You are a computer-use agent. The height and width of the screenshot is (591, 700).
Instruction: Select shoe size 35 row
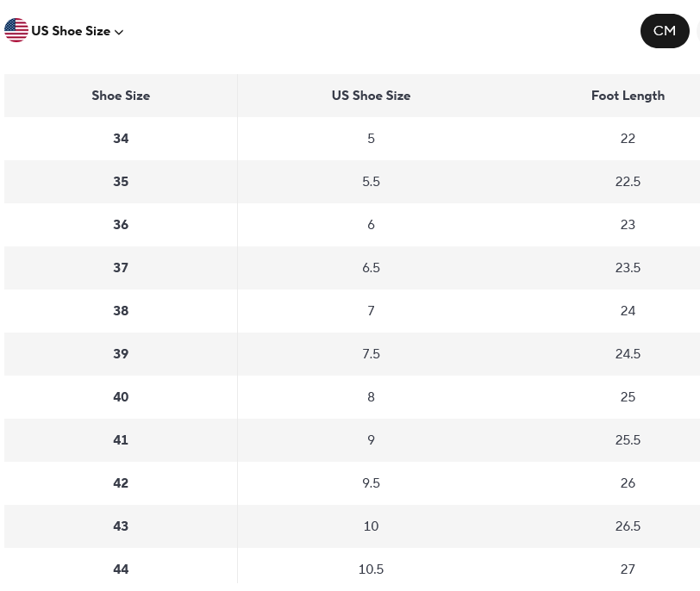tap(121, 182)
